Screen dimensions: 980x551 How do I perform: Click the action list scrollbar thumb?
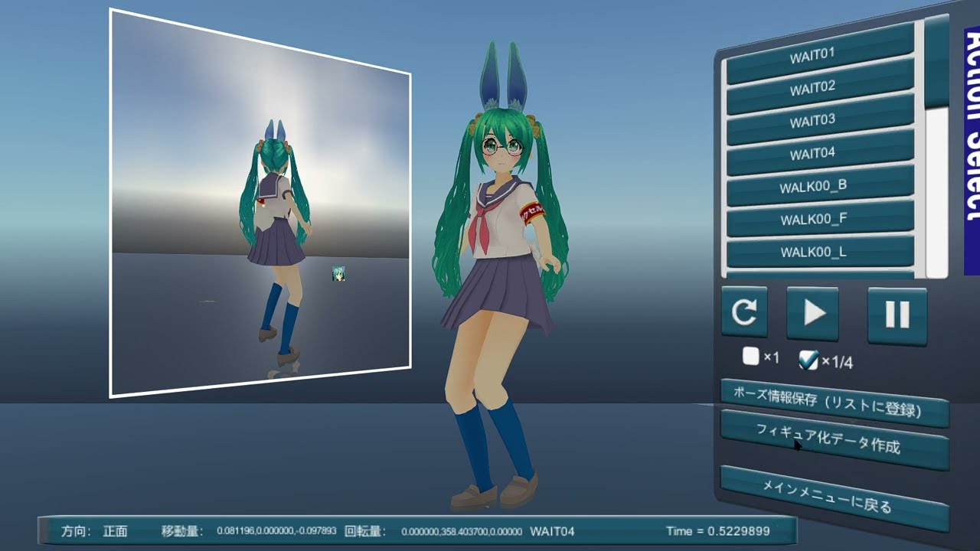point(937,63)
